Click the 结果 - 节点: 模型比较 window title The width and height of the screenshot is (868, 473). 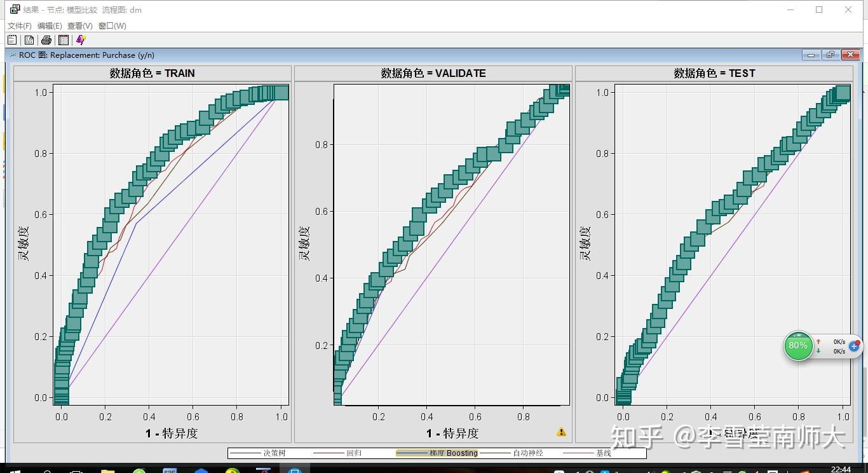(x=83, y=10)
